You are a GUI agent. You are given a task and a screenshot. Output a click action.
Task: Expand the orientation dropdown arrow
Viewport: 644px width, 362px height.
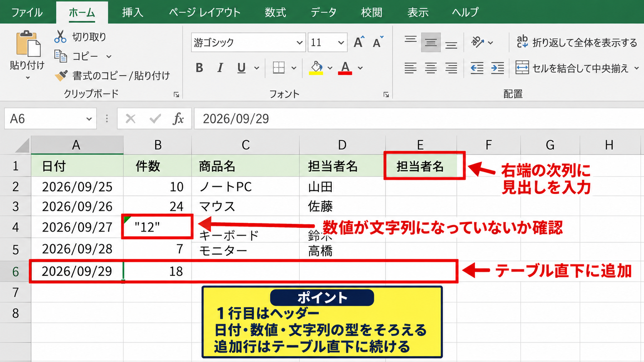[x=490, y=43]
